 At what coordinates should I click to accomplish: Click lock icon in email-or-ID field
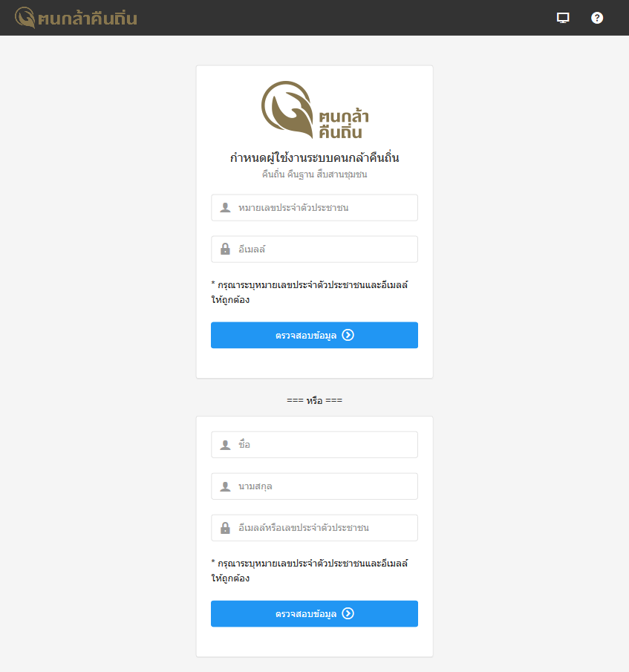tap(225, 528)
